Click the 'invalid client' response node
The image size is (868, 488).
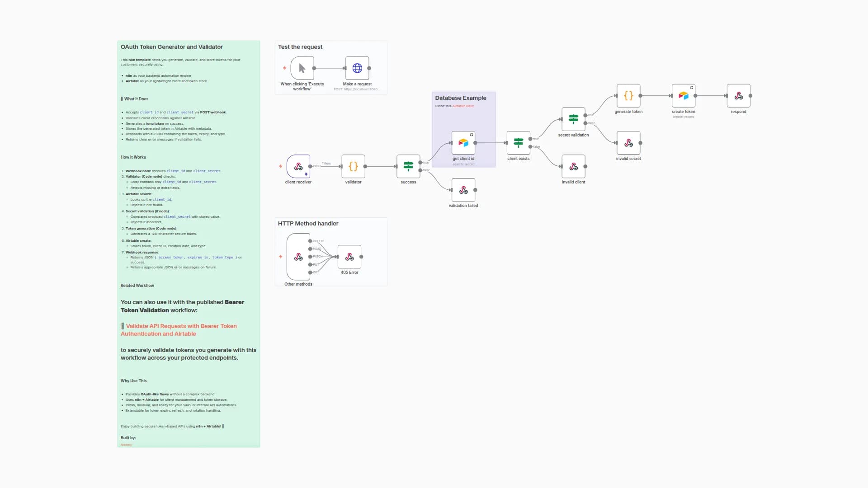pyautogui.click(x=573, y=167)
